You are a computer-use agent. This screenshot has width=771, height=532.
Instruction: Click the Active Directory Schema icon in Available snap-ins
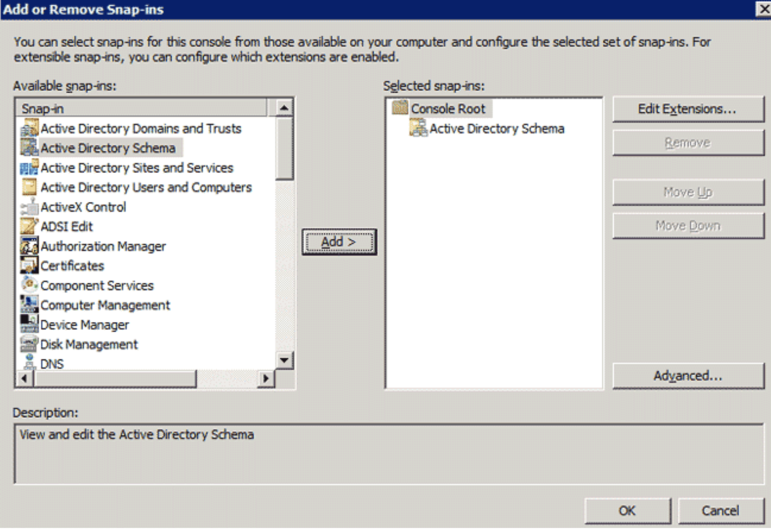29,148
